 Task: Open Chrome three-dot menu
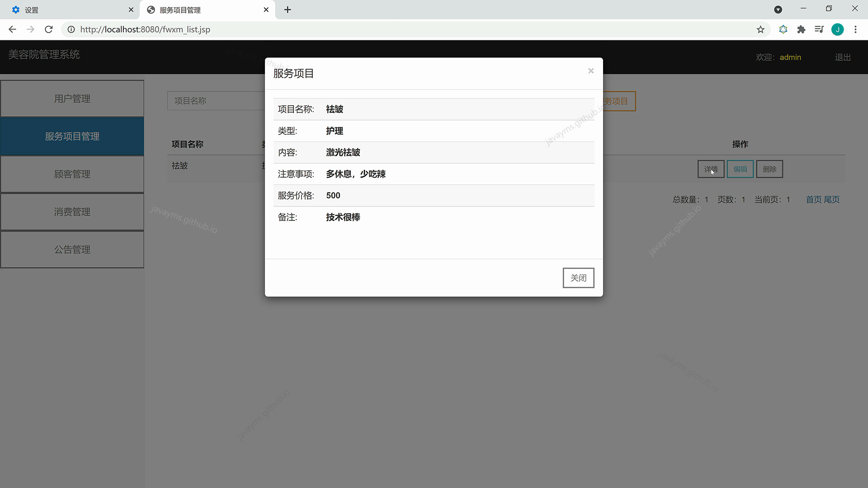855,30
